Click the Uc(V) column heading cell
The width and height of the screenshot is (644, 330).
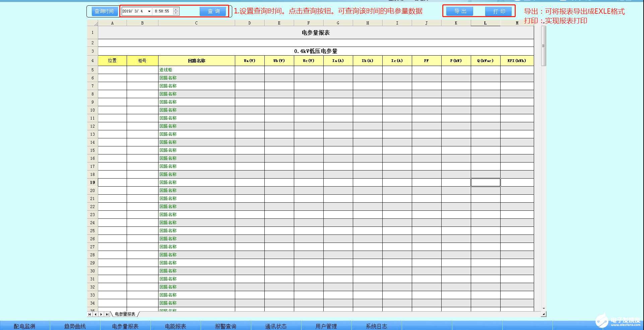point(309,61)
